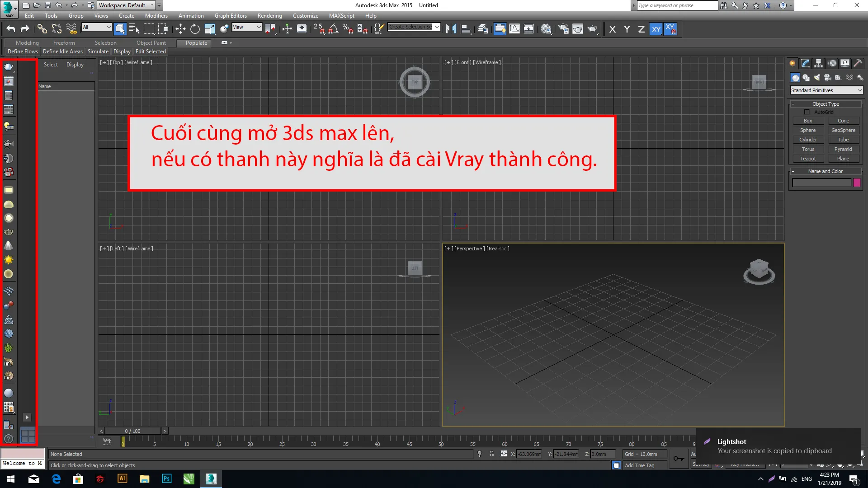Select the Select and Move tool

(180, 29)
